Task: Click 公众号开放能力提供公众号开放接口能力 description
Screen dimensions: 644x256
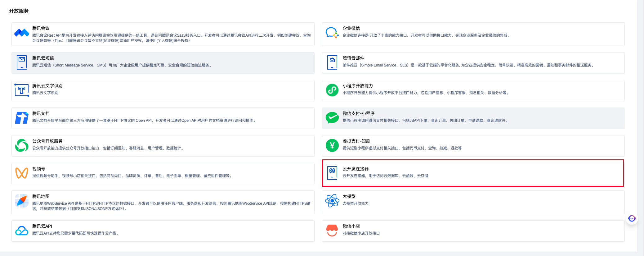Action: click(x=109, y=148)
